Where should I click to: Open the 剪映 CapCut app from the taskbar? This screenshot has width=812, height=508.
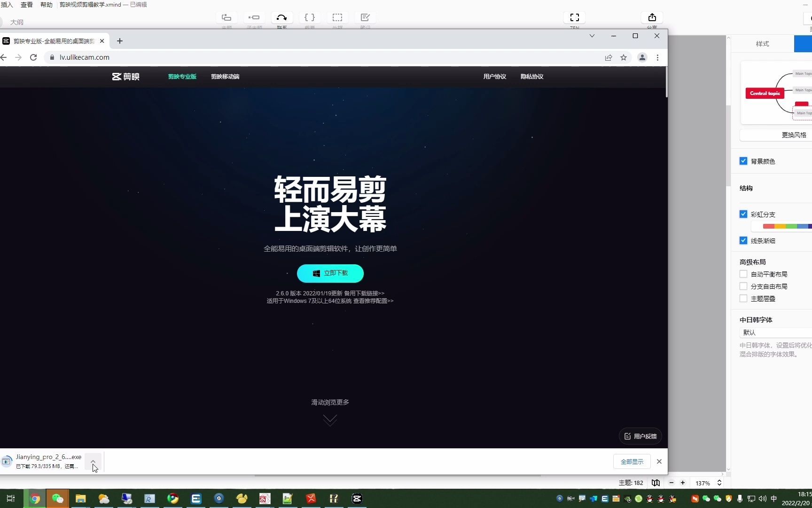[x=357, y=499]
